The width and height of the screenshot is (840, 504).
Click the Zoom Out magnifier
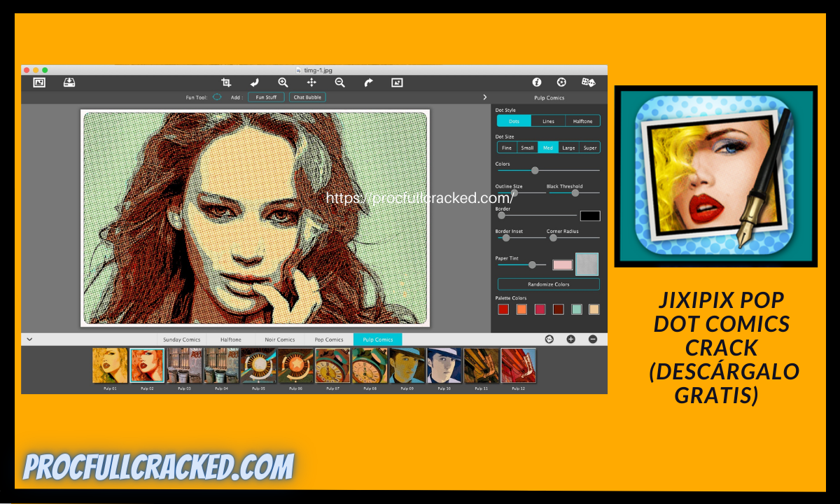tap(339, 83)
